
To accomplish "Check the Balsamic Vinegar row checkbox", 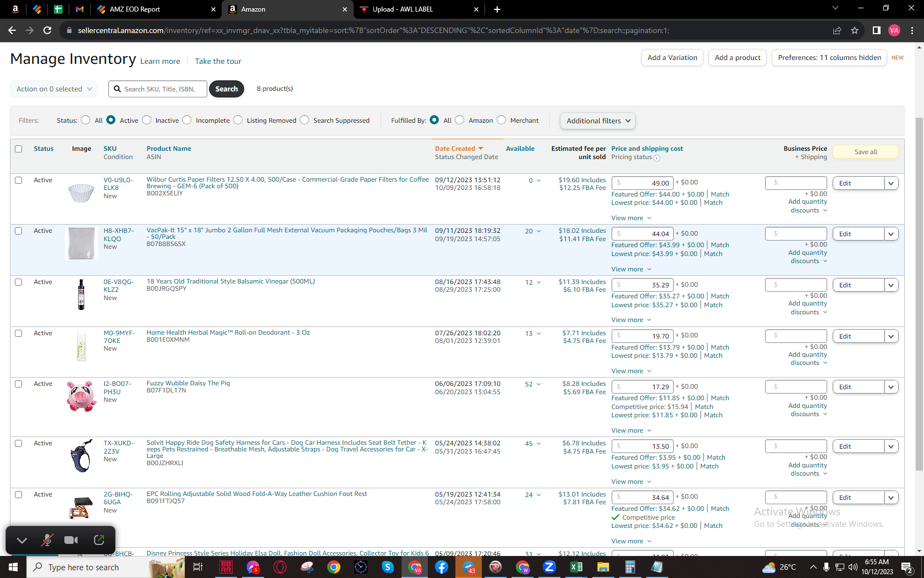I will (19, 282).
